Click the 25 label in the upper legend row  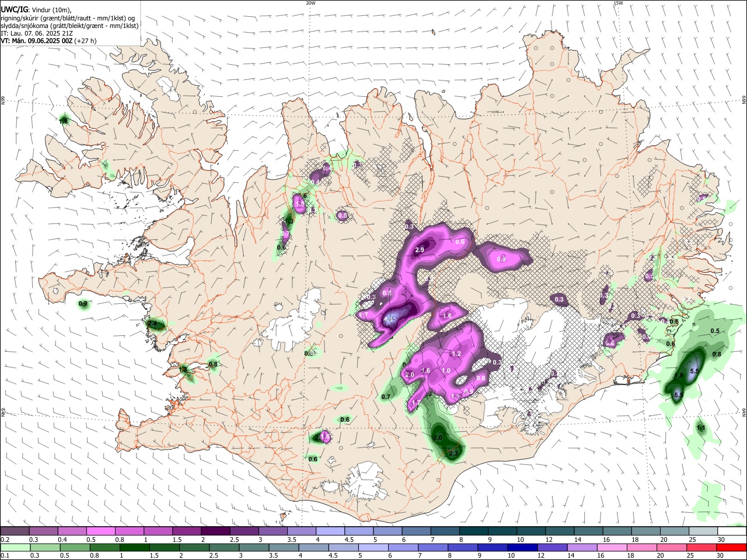pos(692,540)
